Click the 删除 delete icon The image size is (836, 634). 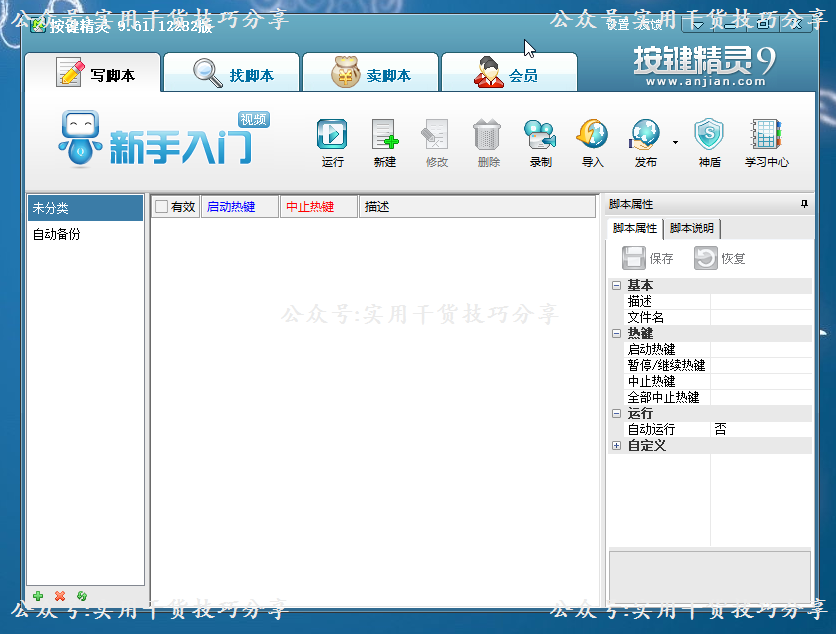[488, 142]
